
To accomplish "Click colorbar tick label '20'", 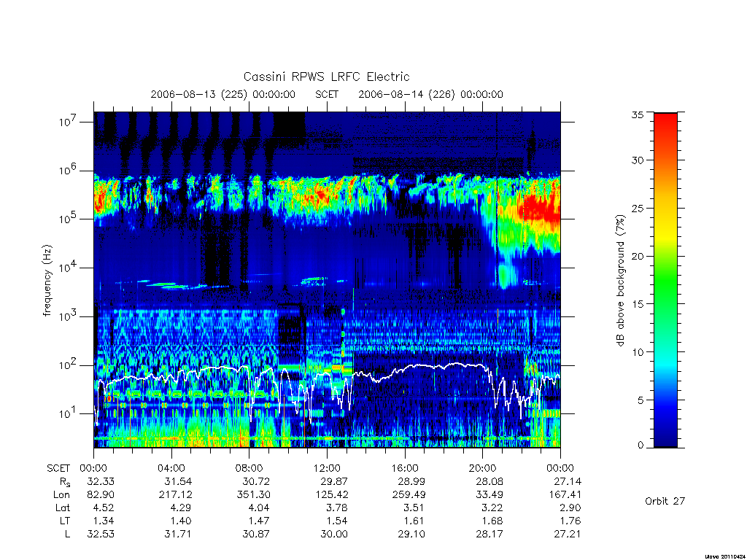I will coord(637,256).
